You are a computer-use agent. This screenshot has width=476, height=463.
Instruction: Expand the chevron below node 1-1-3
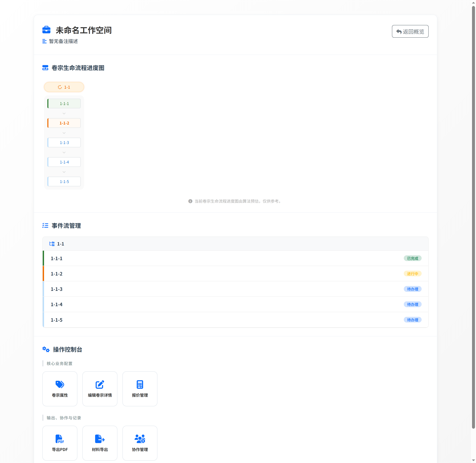coord(64,152)
